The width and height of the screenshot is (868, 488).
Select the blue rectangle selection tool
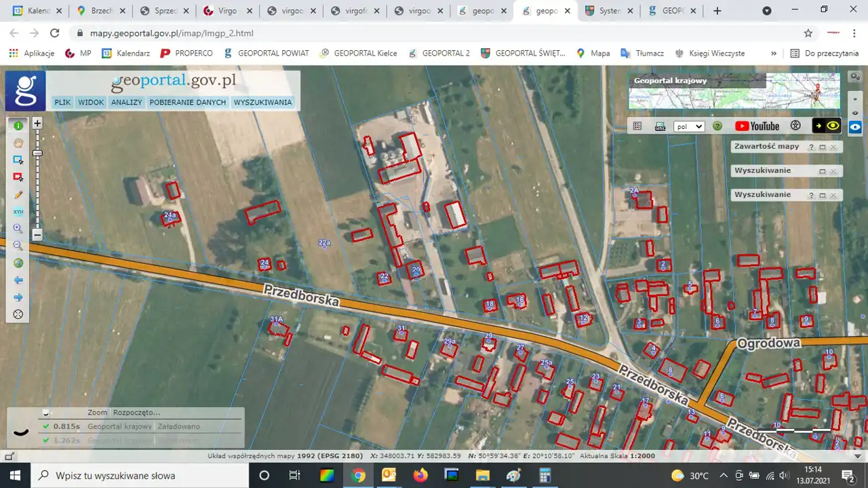point(18,160)
